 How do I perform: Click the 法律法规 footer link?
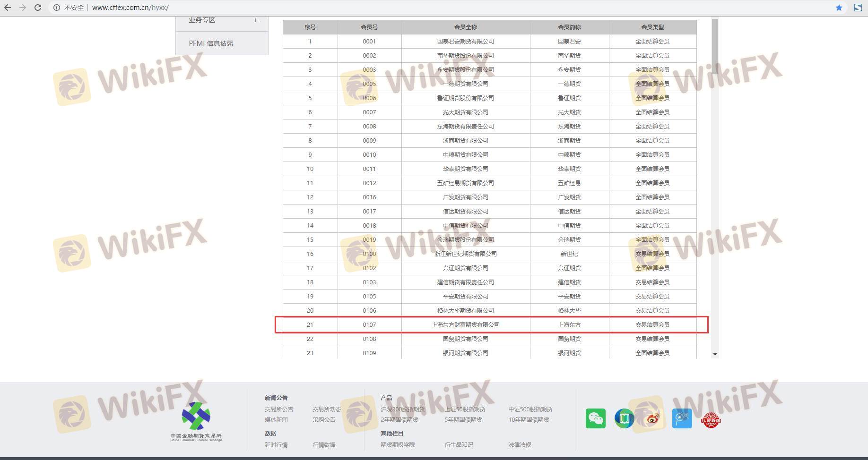[x=520, y=444]
